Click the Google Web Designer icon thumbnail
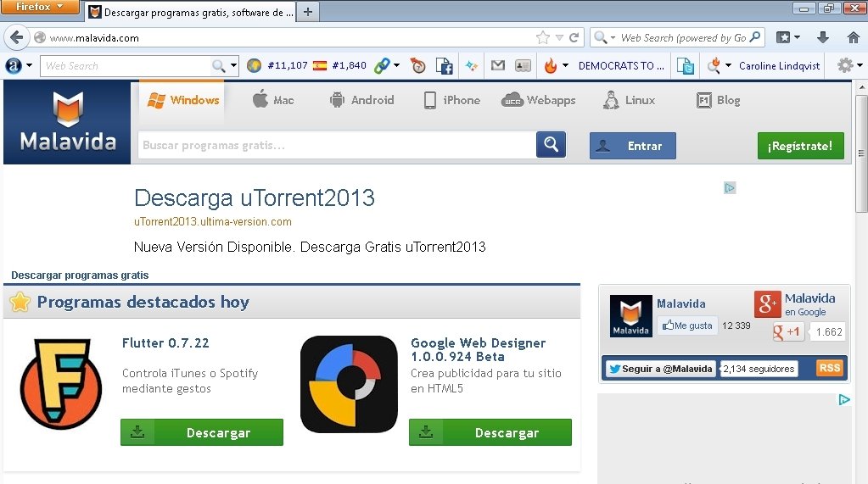 [349, 384]
